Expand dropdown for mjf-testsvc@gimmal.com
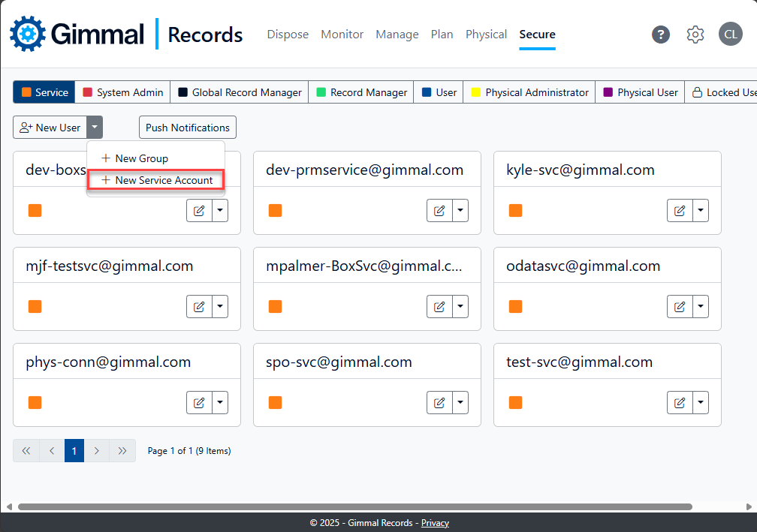Image resolution: width=757 pixels, height=532 pixels. pos(220,307)
